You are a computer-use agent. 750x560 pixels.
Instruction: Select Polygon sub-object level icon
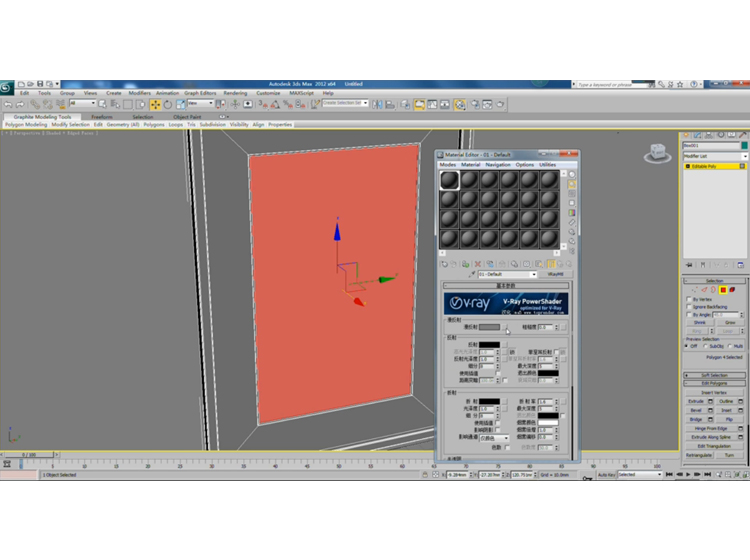click(x=723, y=290)
